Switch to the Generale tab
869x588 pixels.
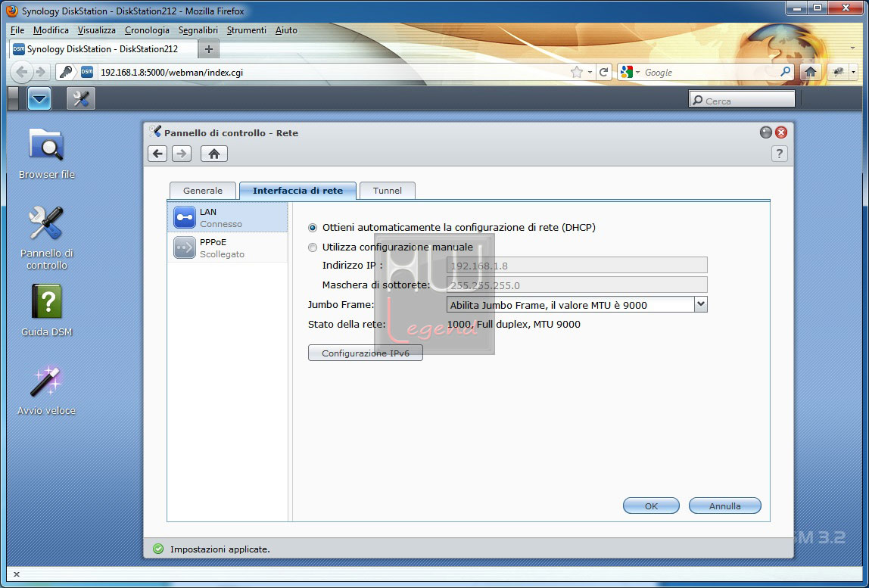point(203,191)
